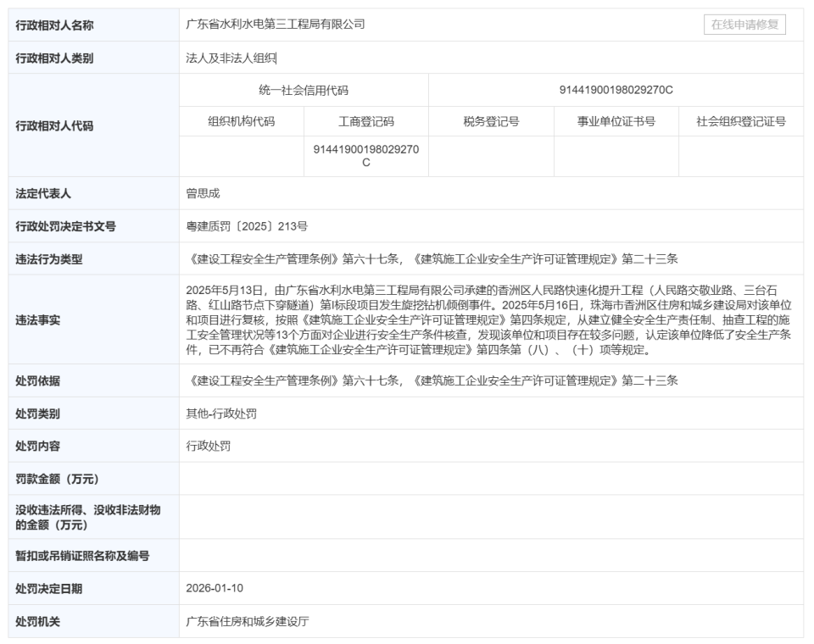Click the 行政相对人代码 row label

tap(54, 125)
